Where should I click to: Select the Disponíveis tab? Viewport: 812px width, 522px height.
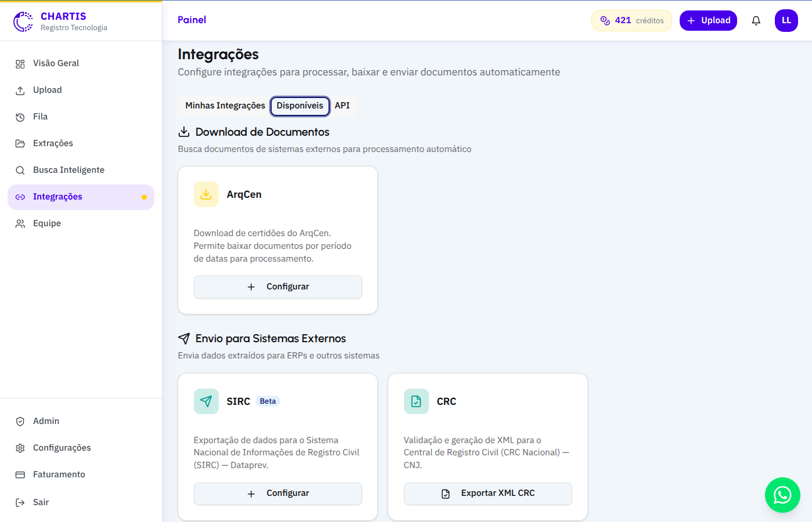pyautogui.click(x=300, y=106)
